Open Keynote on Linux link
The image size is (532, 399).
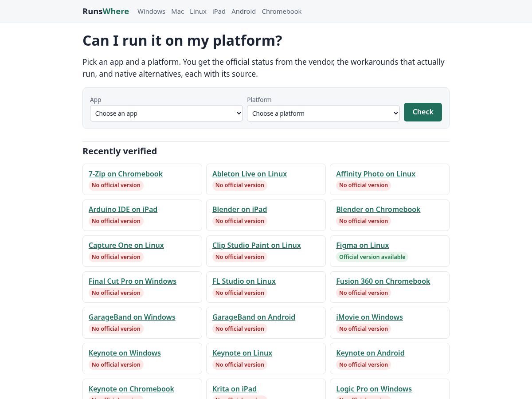click(242, 353)
